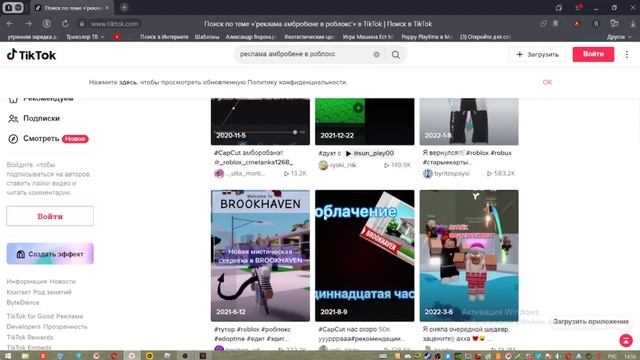
Task: Click the Создать эффект button
Action: coord(50,254)
